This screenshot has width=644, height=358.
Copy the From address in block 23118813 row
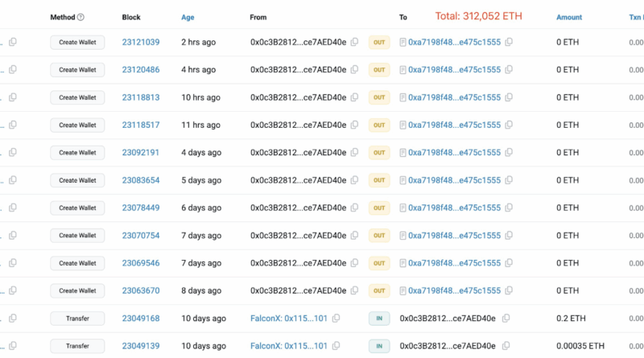(x=354, y=97)
